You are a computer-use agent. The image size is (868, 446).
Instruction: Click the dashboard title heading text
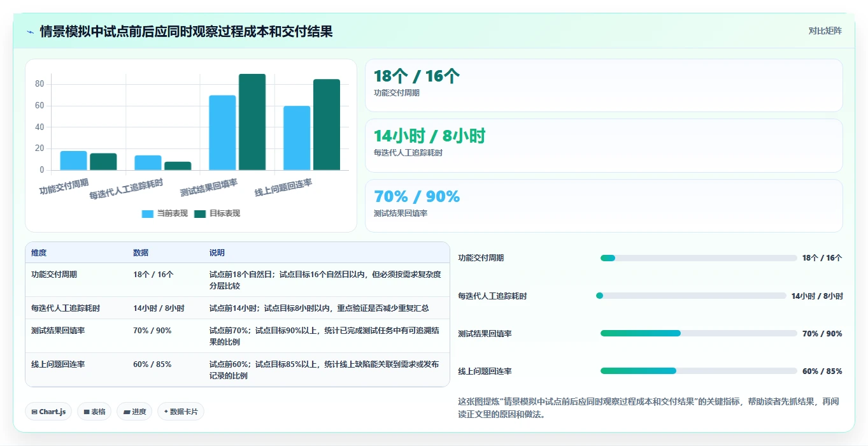(186, 32)
